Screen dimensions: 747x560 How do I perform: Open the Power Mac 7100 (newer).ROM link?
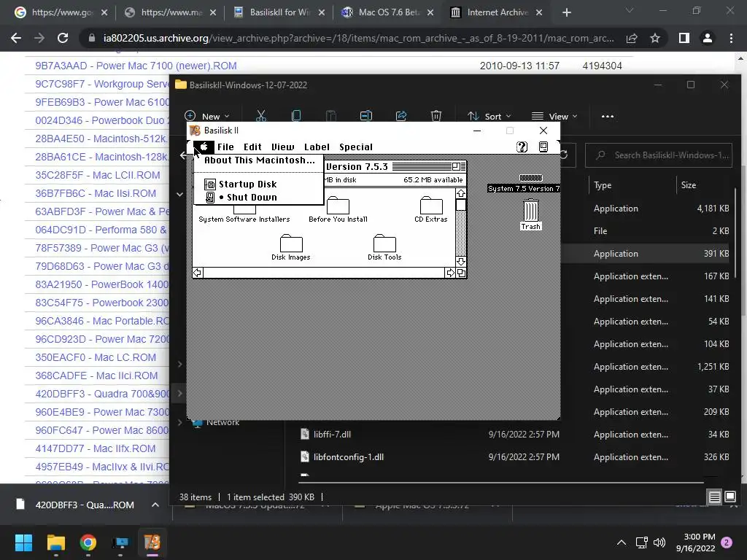(x=136, y=66)
